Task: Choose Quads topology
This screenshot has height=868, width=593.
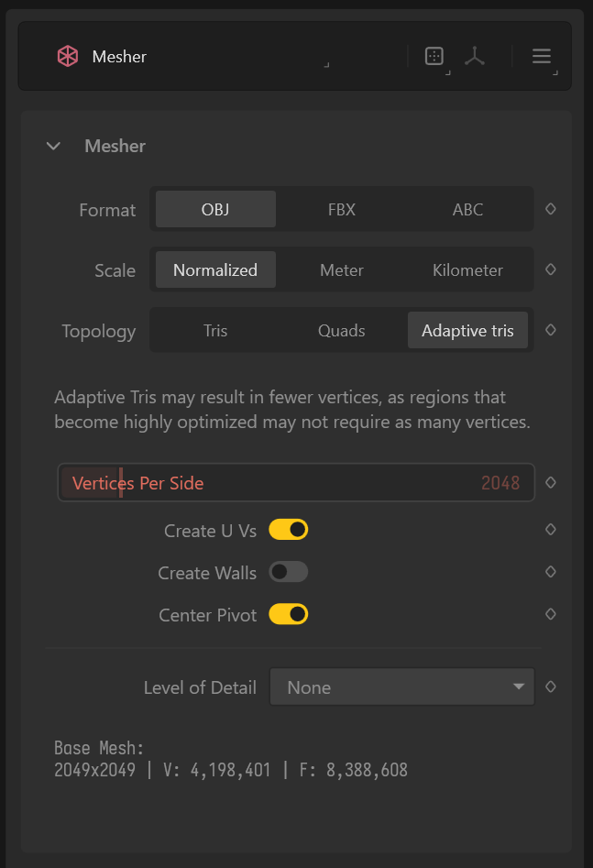Action: 342,330
